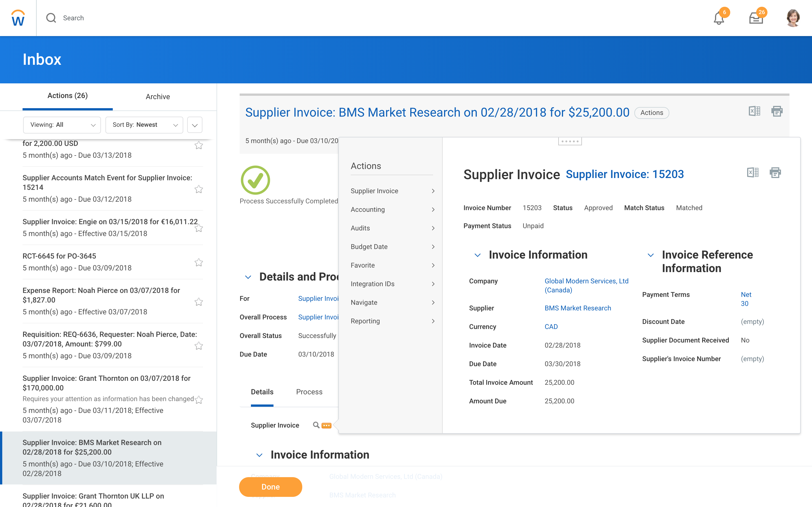Export popup invoice to Excel icon
This screenshot has height=507, width=812.
(753, 173)
